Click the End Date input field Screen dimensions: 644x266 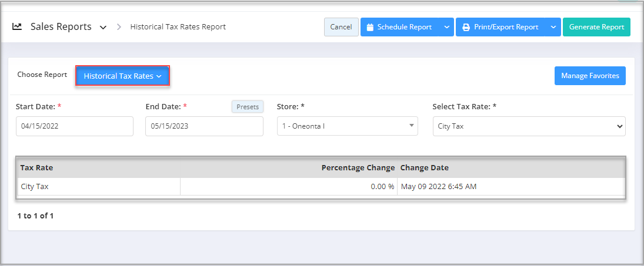coord(204,126)
